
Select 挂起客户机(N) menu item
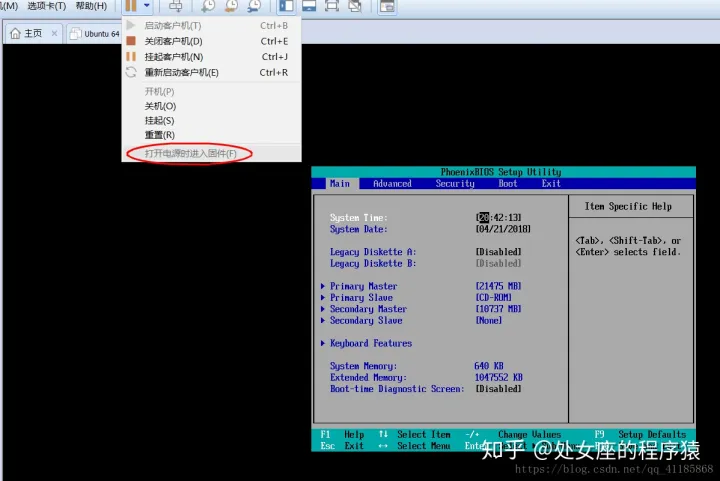(x=211, y=57)
